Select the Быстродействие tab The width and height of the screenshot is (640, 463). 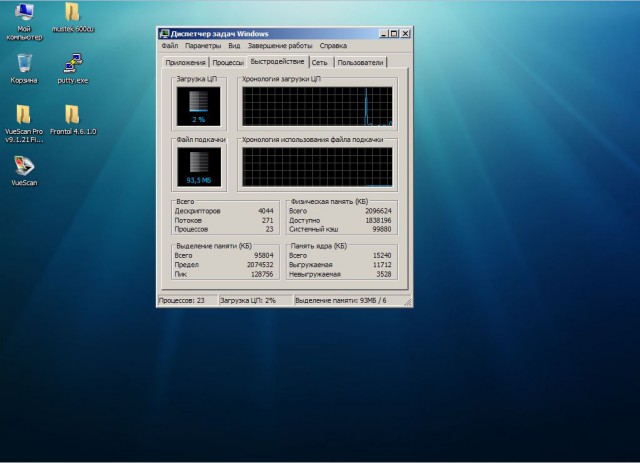(x=278, y=62)
